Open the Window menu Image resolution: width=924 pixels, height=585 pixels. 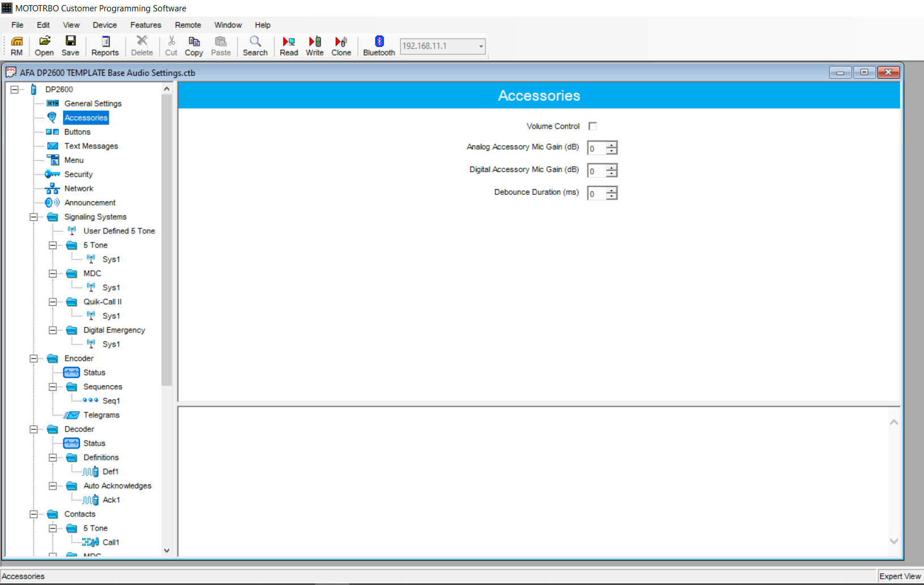(228, 25)
